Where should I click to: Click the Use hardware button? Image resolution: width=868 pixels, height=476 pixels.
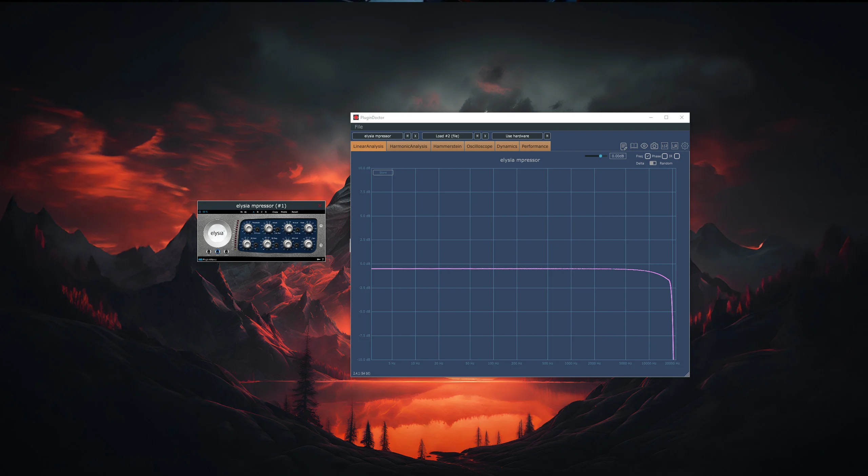click(517, 136)
